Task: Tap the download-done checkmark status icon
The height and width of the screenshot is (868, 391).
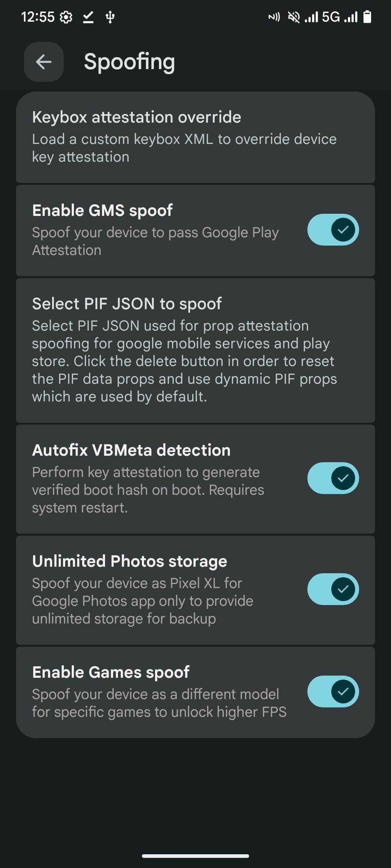Action: 88,17
